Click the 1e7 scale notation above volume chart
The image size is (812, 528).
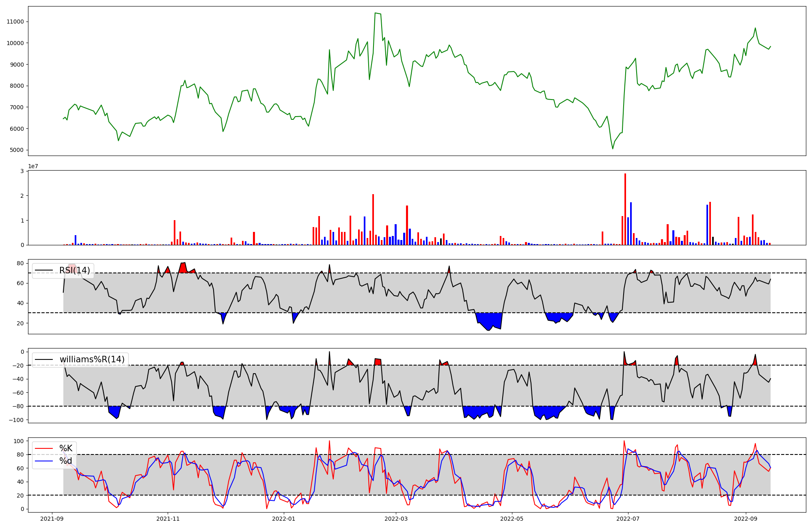pyautogui.click(x=33, y=167)
